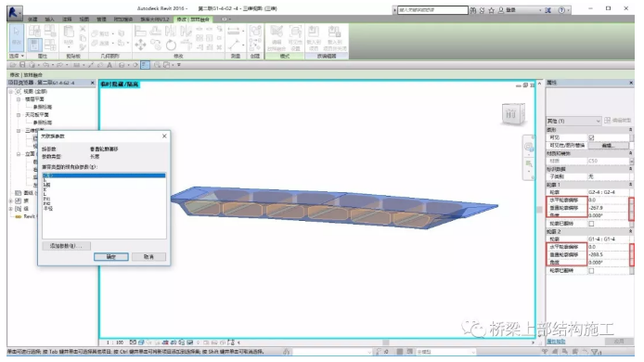
Task: Collapse the ceiling plans tree node
Action: tap(19, 115)
